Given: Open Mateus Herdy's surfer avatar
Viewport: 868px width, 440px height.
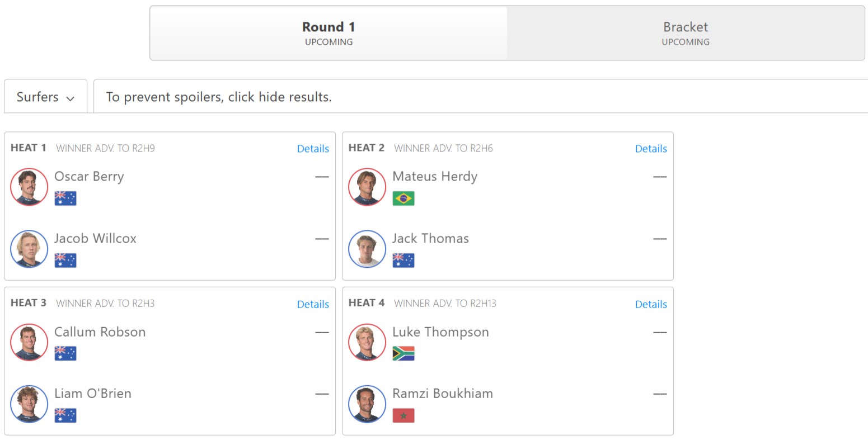Looking at the screenshot, I should coord(367,187).
